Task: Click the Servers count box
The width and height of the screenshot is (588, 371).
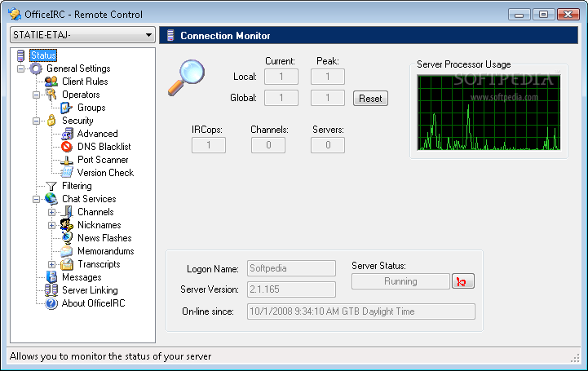Action: pos(327,145)
